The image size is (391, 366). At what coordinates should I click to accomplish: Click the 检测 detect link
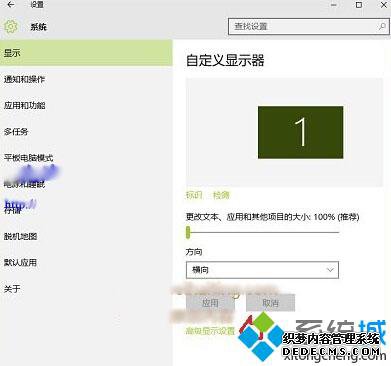point(221,195)
